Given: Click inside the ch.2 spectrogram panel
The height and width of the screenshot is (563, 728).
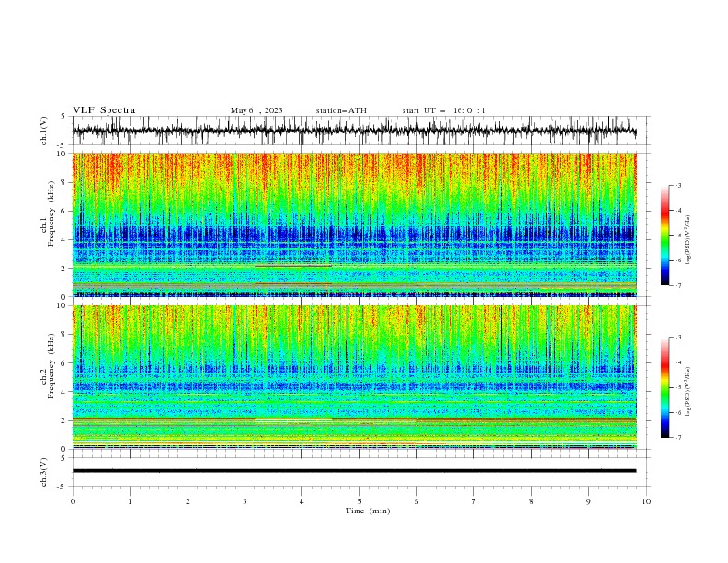Looking at the screenshot, I should click(354, 377).
